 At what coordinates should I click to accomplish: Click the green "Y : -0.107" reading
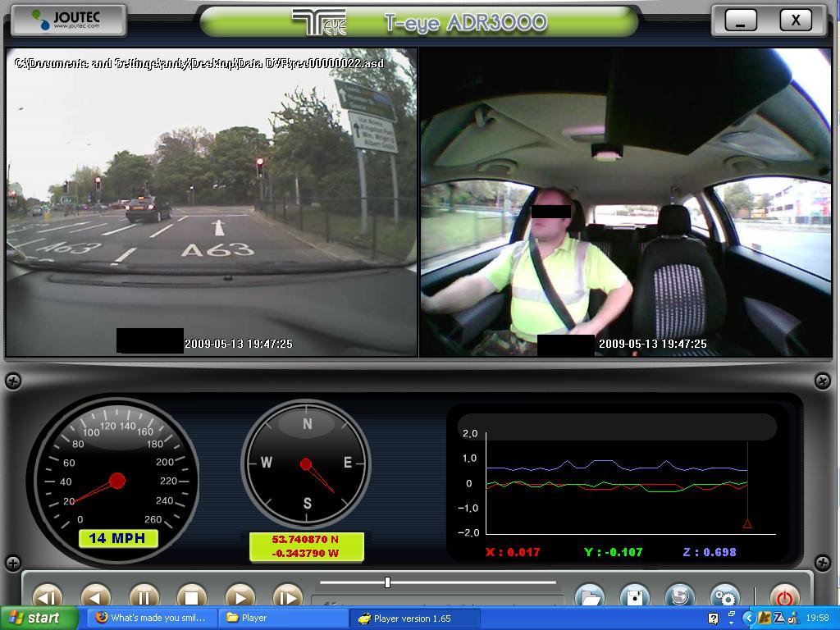point(614,552)
